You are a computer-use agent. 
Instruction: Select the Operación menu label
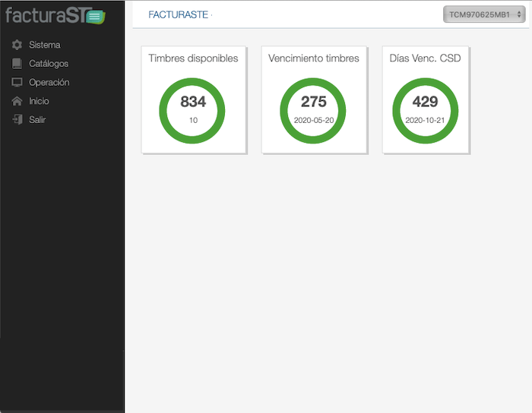[49, 82]
